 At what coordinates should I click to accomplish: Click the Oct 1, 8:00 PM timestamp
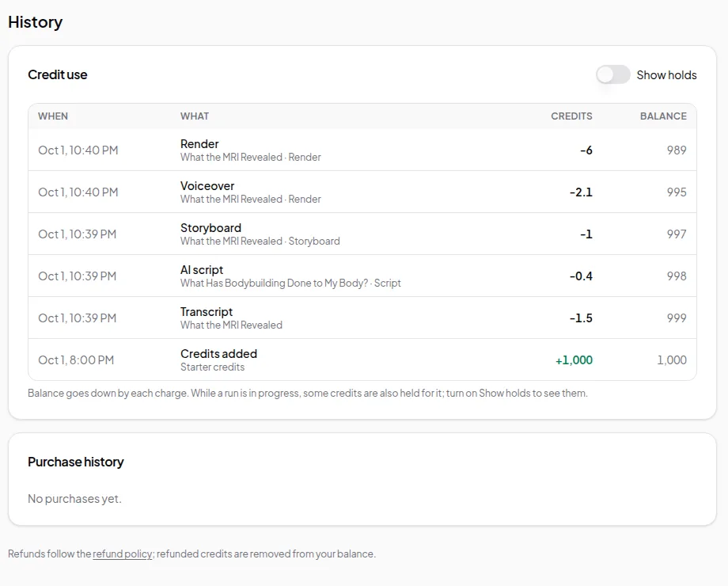76,360
